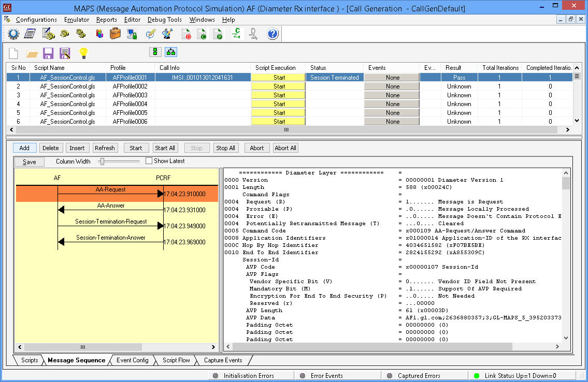The height and width of the screenshot is (382, 588).
Task: Switch to the Script Flow tab
Action: (176, 360)
